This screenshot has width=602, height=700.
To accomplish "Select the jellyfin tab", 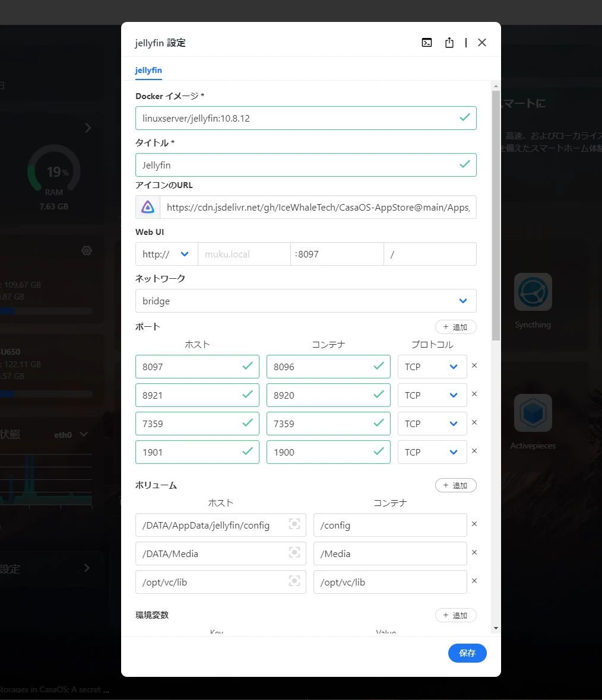I will coord(148,71).
